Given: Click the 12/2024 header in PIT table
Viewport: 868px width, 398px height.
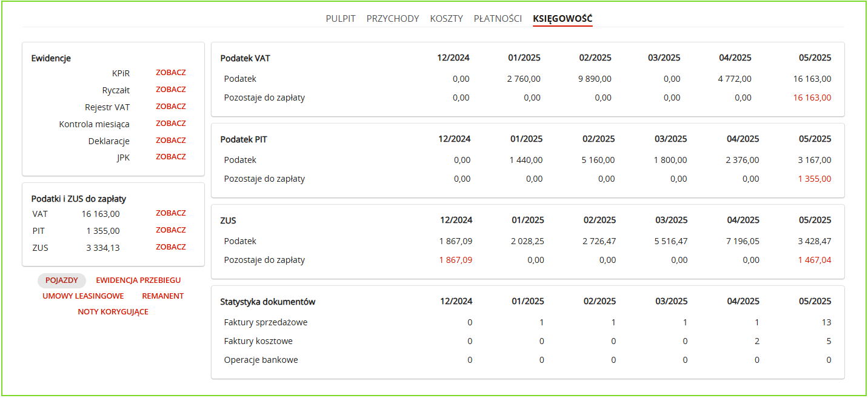Looking at the screenshot, I should pos(454,139).
